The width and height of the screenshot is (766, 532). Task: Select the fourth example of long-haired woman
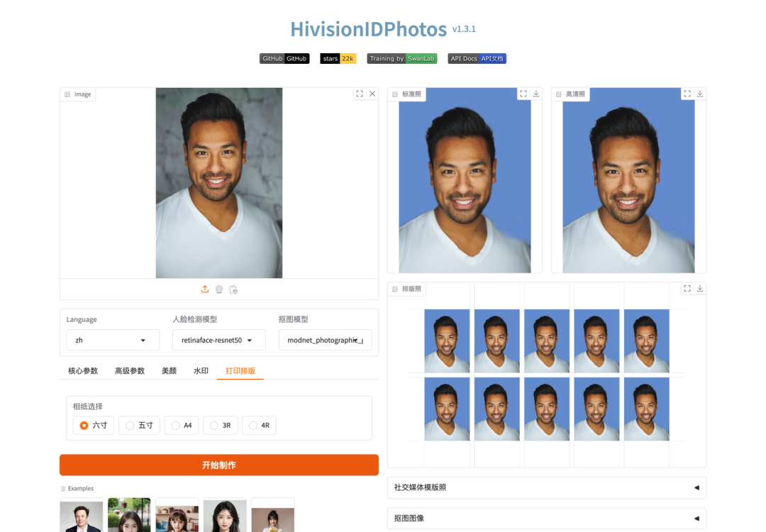tap(225, 515)
